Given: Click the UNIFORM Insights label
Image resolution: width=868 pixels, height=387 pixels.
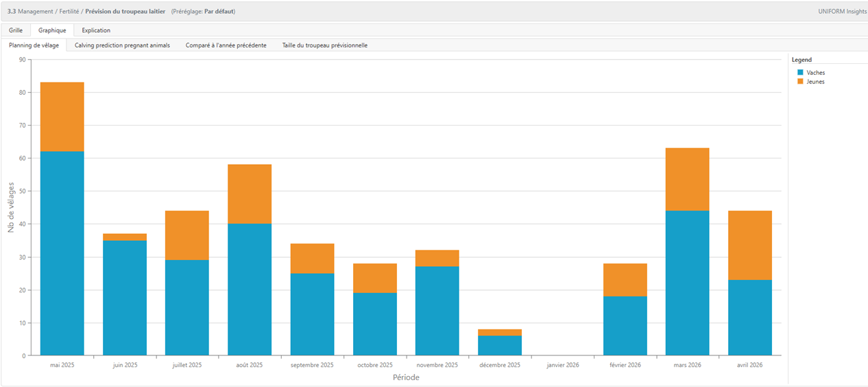Looking at the screenshot, I should tap(842, 12).
